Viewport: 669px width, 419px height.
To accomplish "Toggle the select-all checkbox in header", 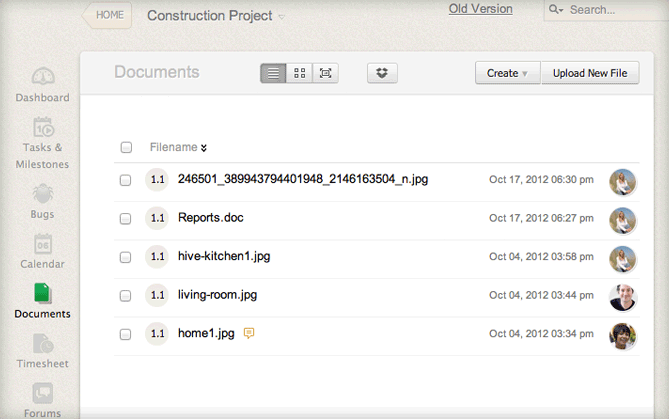I will click(126, 148).
